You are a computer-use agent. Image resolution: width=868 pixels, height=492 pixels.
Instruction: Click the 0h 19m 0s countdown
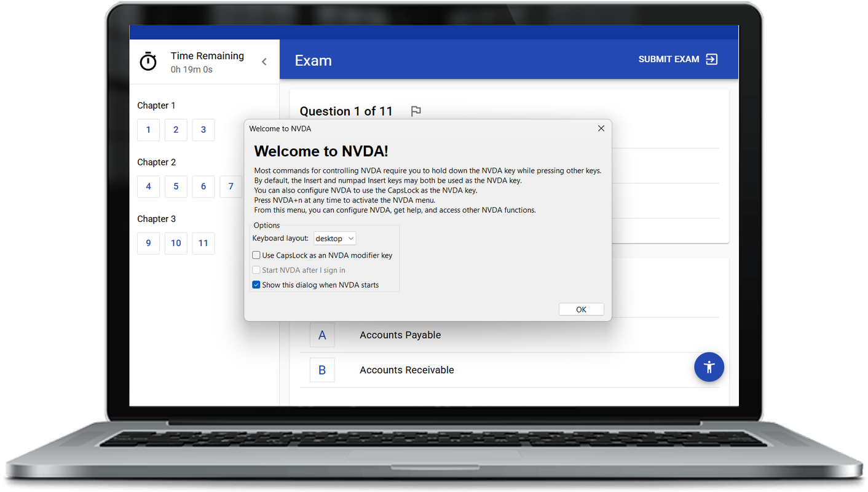point(192,69)
